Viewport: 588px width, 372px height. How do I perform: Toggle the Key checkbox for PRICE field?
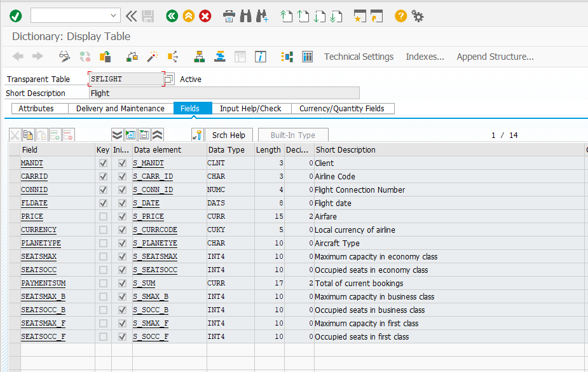pyautogui.click(x=103, y=217)
